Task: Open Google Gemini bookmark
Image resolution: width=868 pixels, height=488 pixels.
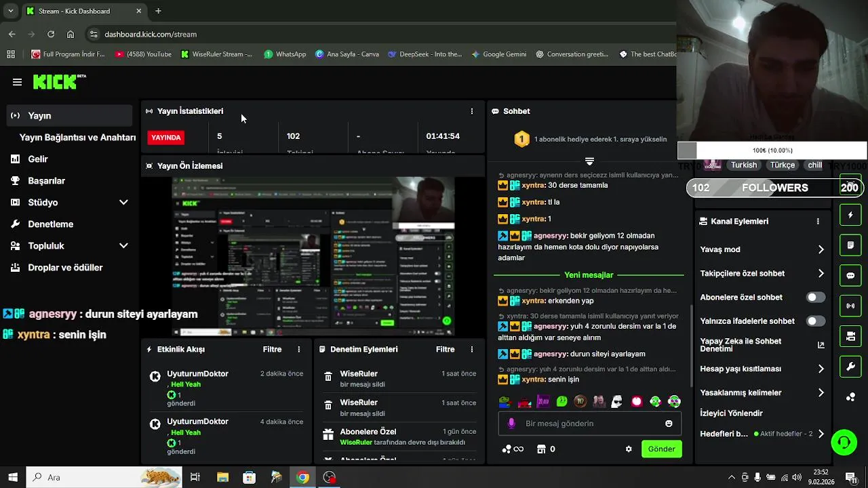Action: click(498, 54)
